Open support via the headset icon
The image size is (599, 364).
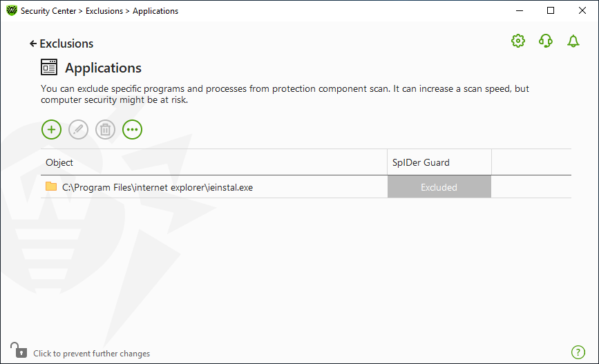pyautogui.click(x=546, y=41)
